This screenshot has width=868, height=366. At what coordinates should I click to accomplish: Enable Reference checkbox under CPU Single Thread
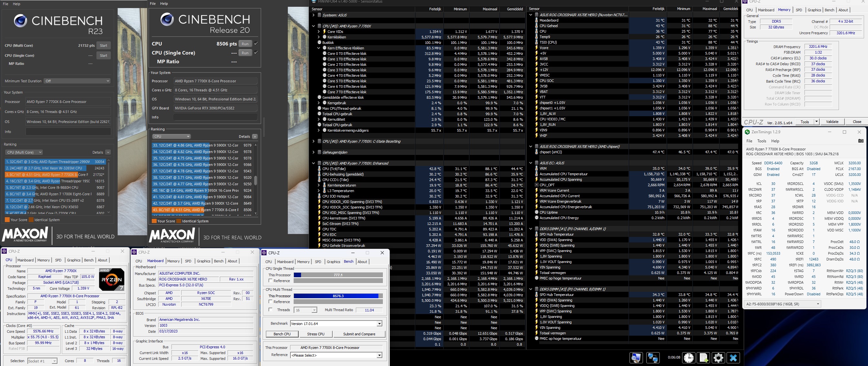[270, 281]
